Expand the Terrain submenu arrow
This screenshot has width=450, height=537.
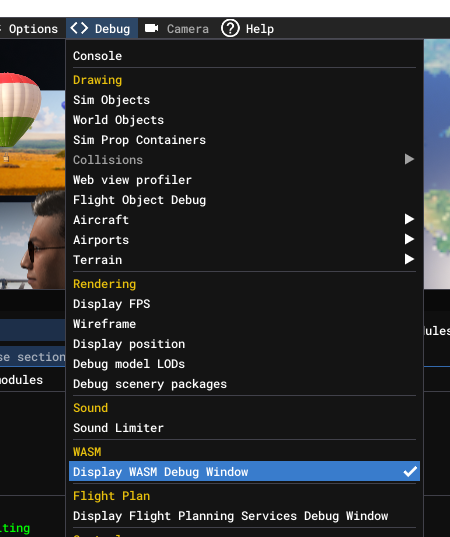[x=409, y=259]
